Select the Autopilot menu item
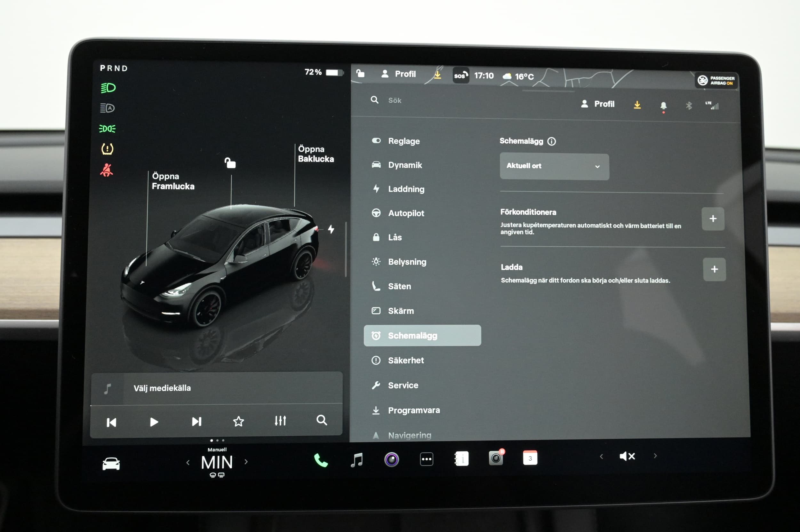Viewport: 800px width, 532px height. 406,213
